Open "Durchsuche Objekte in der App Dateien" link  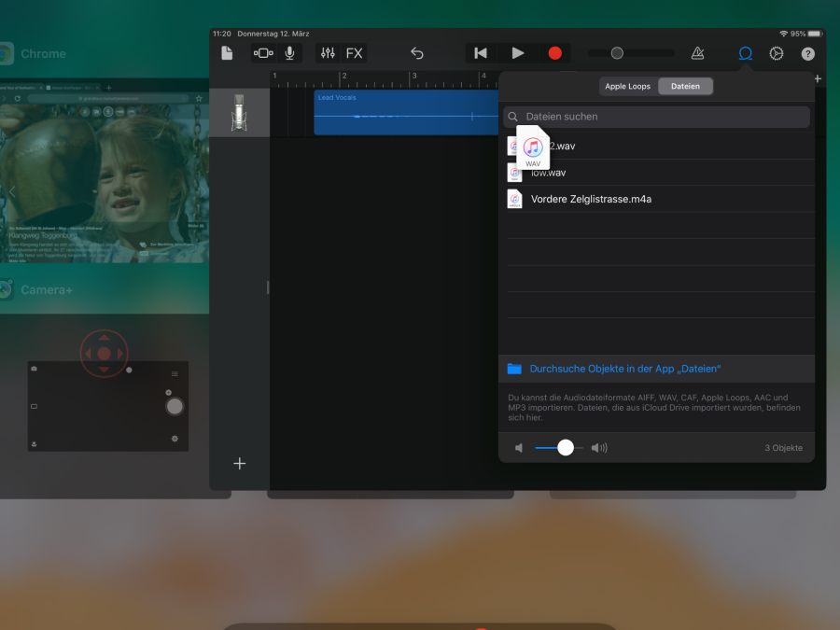coord(624,369)
